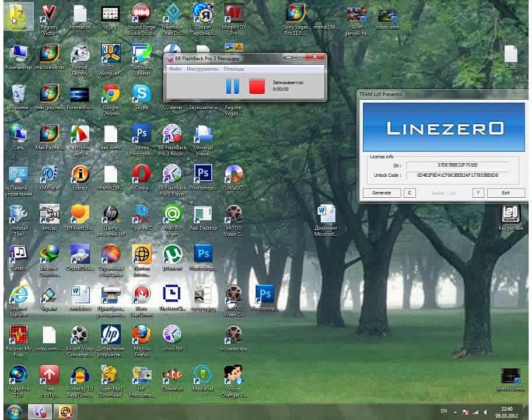Click the ? button in keygen

(x=478, y=192)
